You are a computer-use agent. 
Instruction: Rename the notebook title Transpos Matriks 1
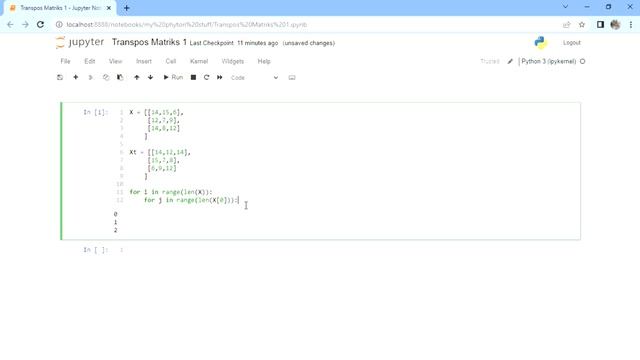[x=149, y=42]
